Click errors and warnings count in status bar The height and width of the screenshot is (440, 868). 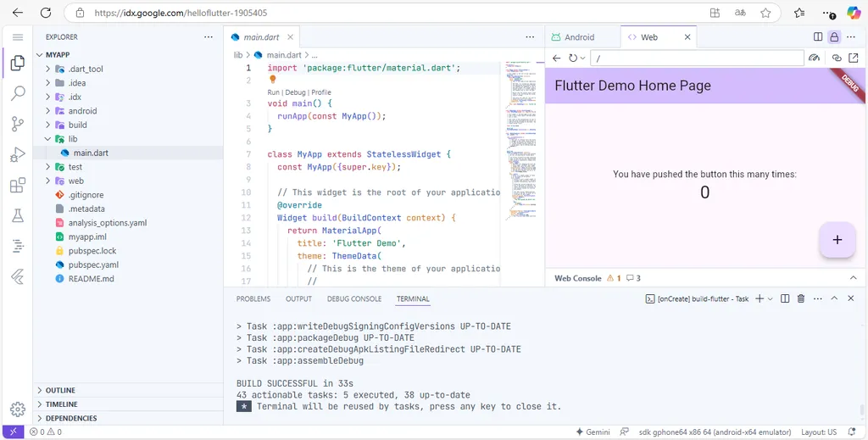(46, 432)
